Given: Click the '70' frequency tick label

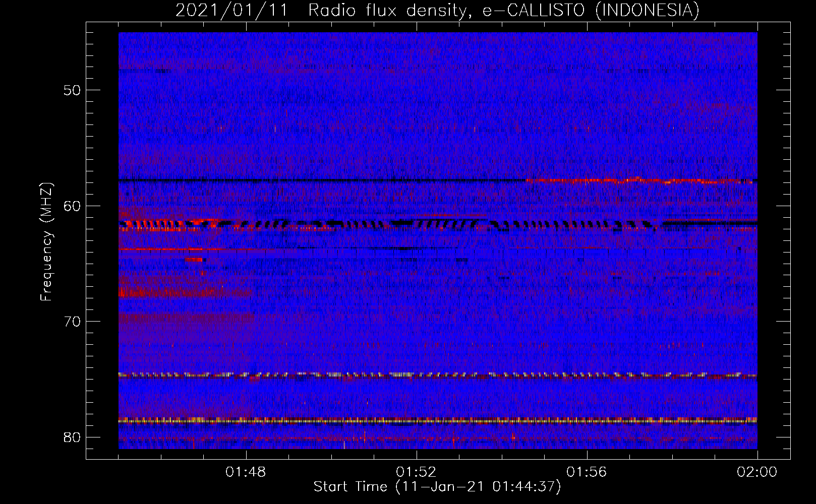Looking at the screenshot, I should click(72, 322).
